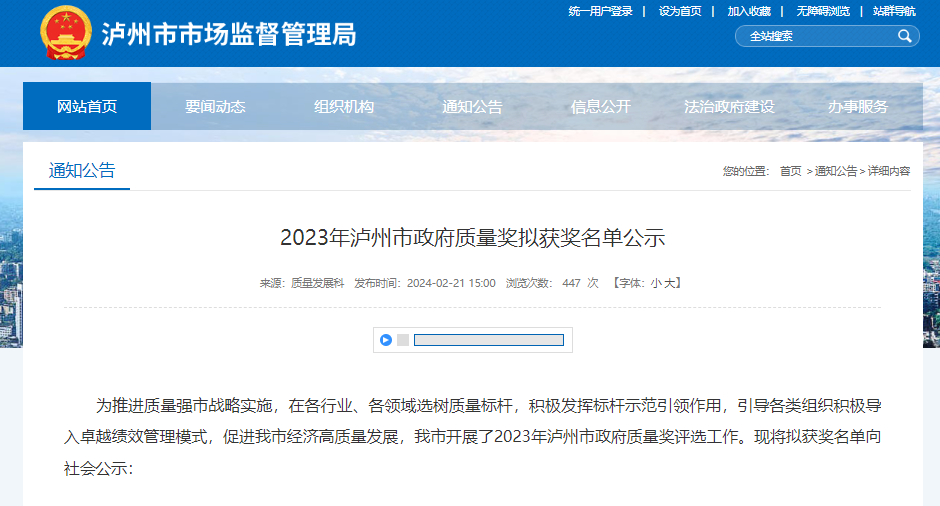The width and height of the screenshot is (940, 506).
Task: Open 要闻动态 nav item
Action: coord(215,106)
